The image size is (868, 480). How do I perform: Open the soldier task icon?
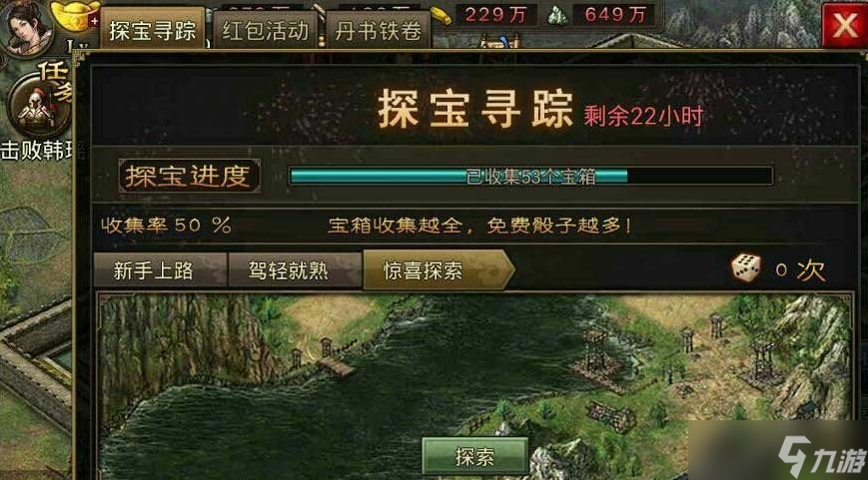(x=37, y=106)
